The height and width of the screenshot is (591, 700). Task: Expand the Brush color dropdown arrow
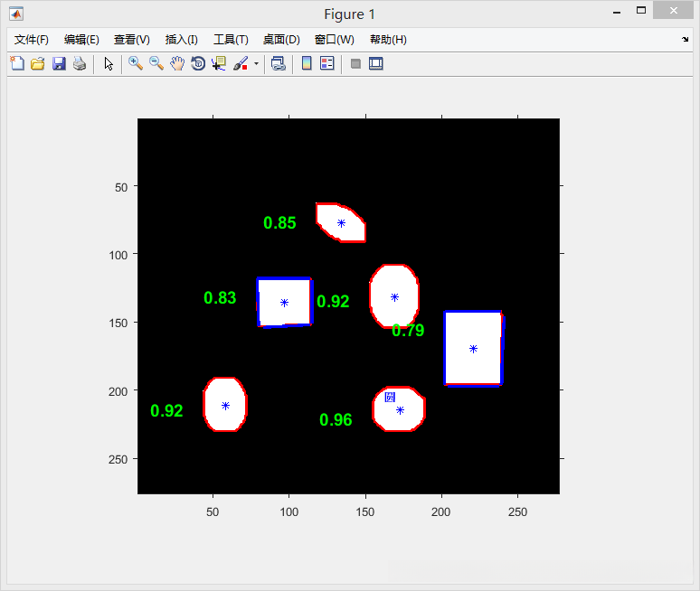256,64
